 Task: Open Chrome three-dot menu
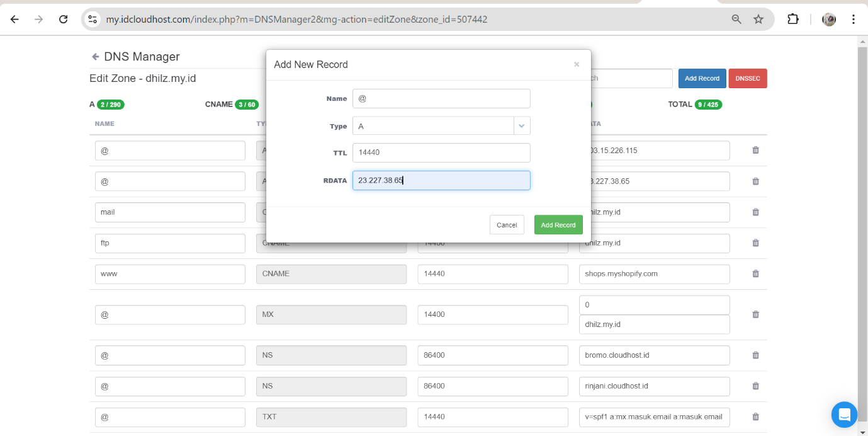click(854, 20)
